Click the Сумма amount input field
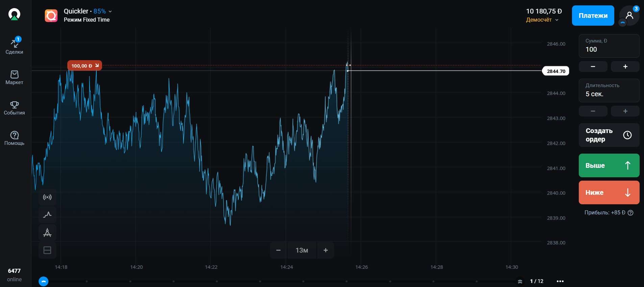Viewport: 644px width, 287px height. (x=609, y=46)
